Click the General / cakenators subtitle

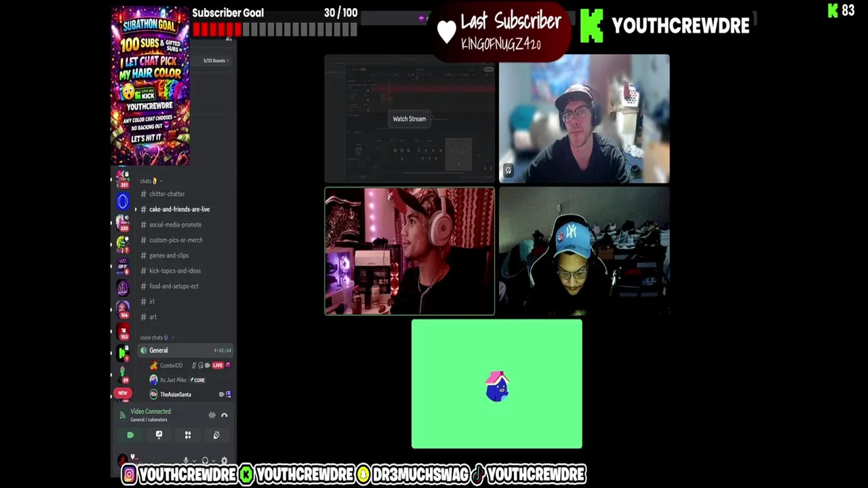click(x=149, y=420)
